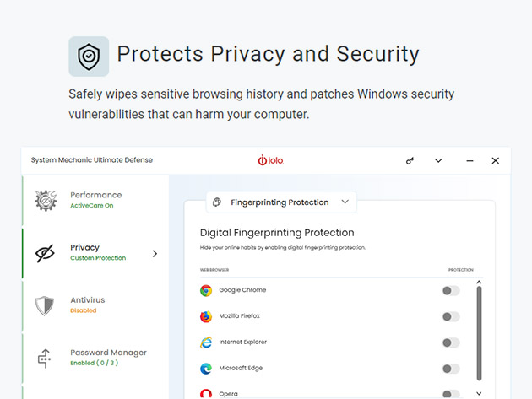Click the Password Manager icon

[x=45, y=359]
